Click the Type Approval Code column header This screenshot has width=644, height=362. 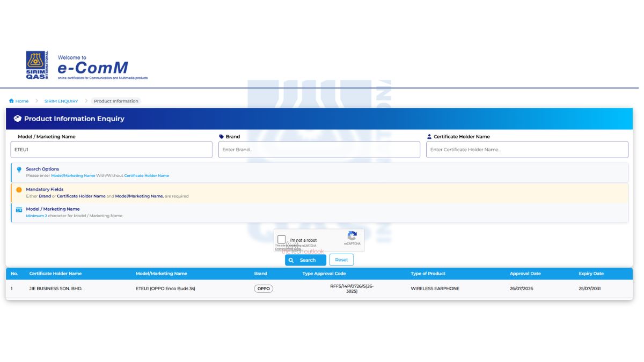[324, 274]
